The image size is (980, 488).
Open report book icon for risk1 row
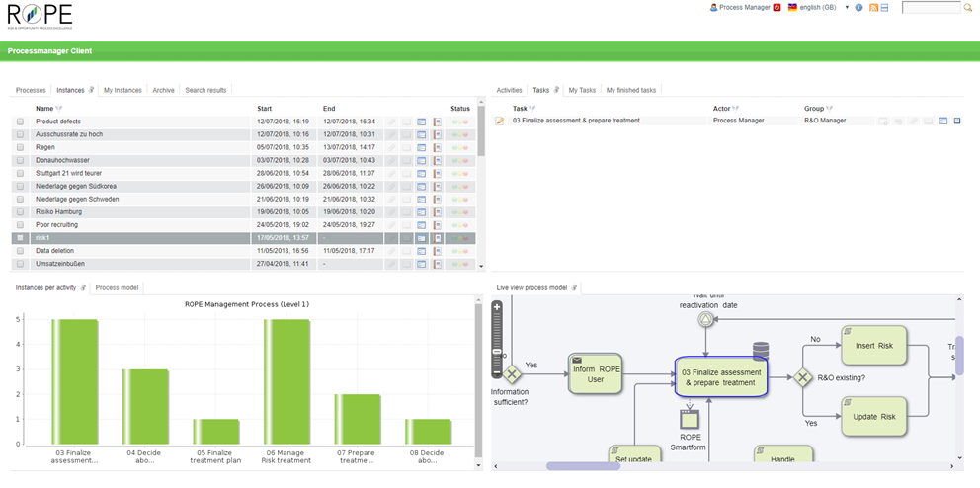(x=437, y=238)
